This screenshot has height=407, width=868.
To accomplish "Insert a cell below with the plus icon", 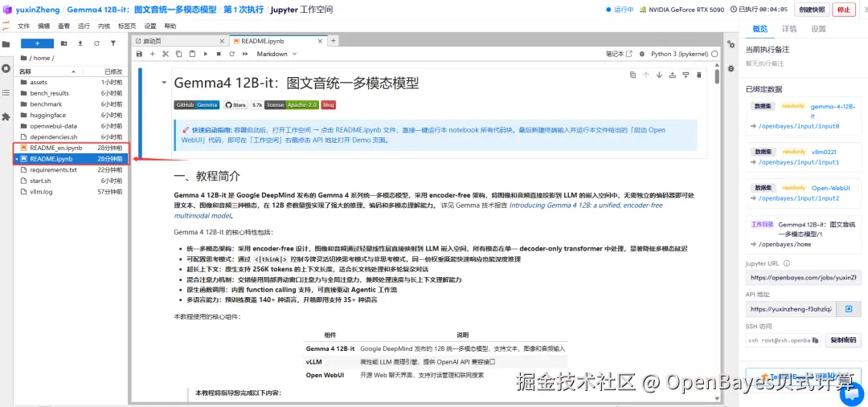I will click(x=152, y=54).
